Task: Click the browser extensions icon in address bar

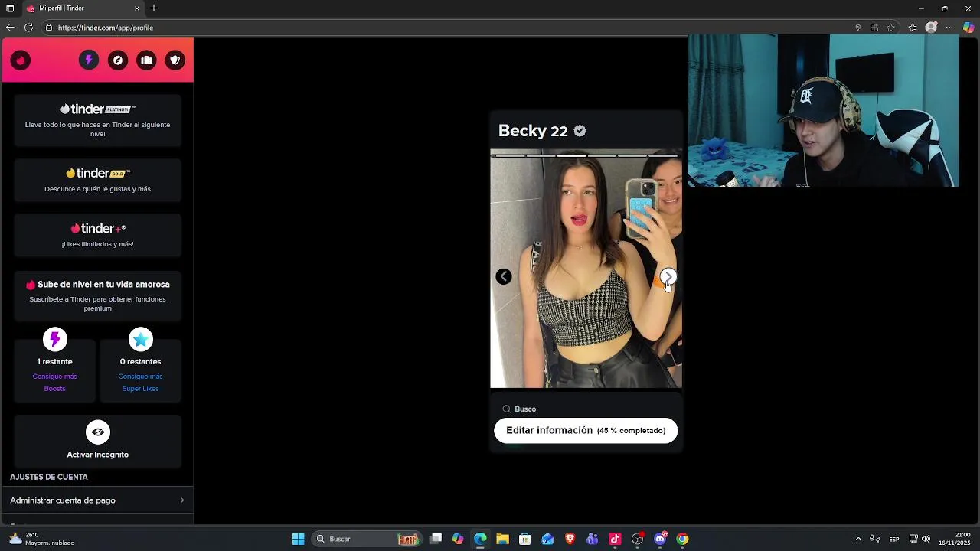Action: pos(874,28)
